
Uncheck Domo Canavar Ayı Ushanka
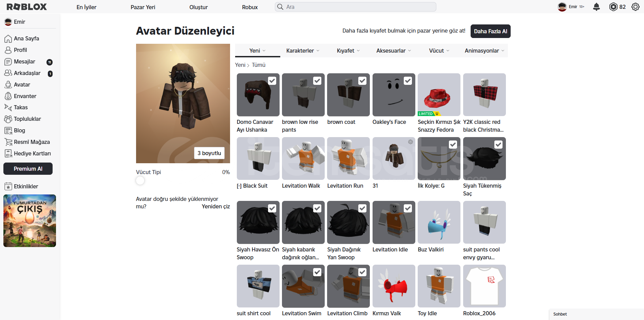pyautogui.click(x=272, y=81)
